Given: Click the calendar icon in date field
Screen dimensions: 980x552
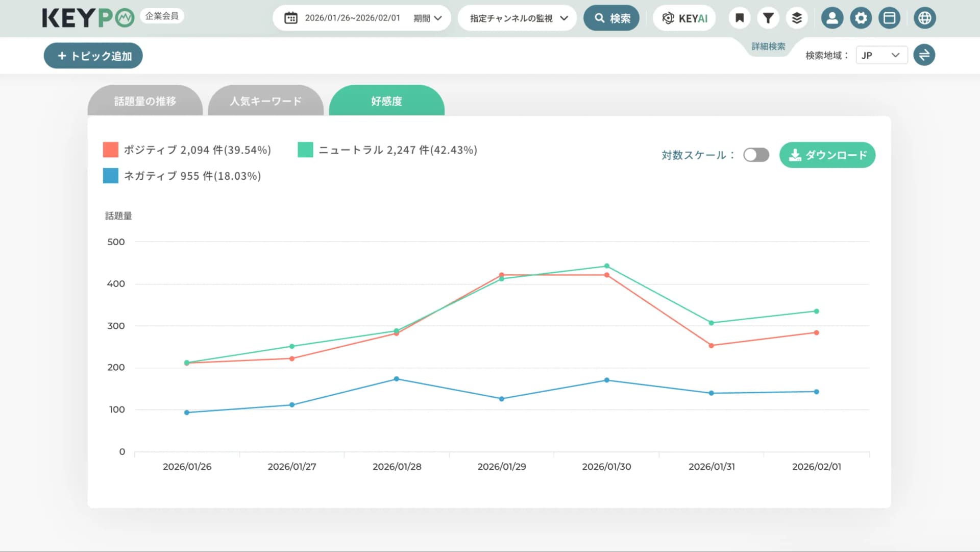Looking at the screenshot, I should click(x=291, y=18).
